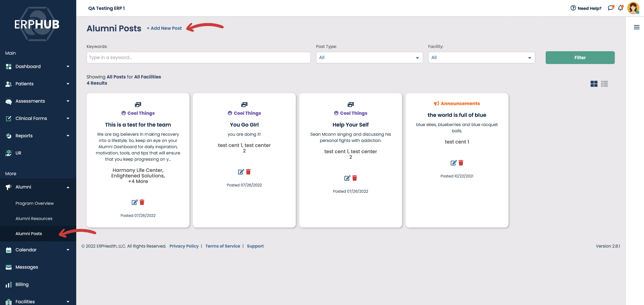Focus the Keywords input field

[198, 58]
